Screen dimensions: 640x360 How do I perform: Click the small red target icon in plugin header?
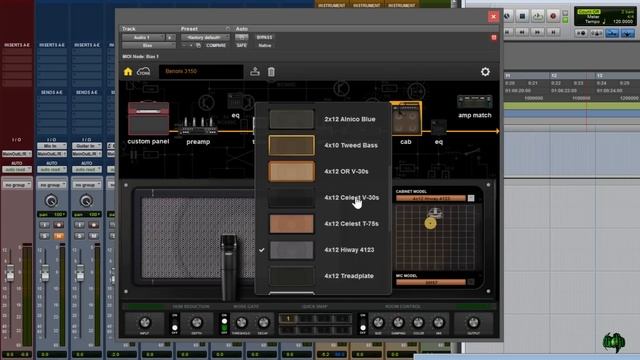[x=493, y=38]
